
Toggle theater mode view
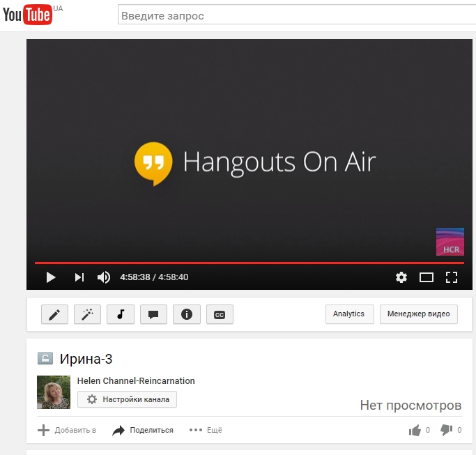(x=426, y=277)
